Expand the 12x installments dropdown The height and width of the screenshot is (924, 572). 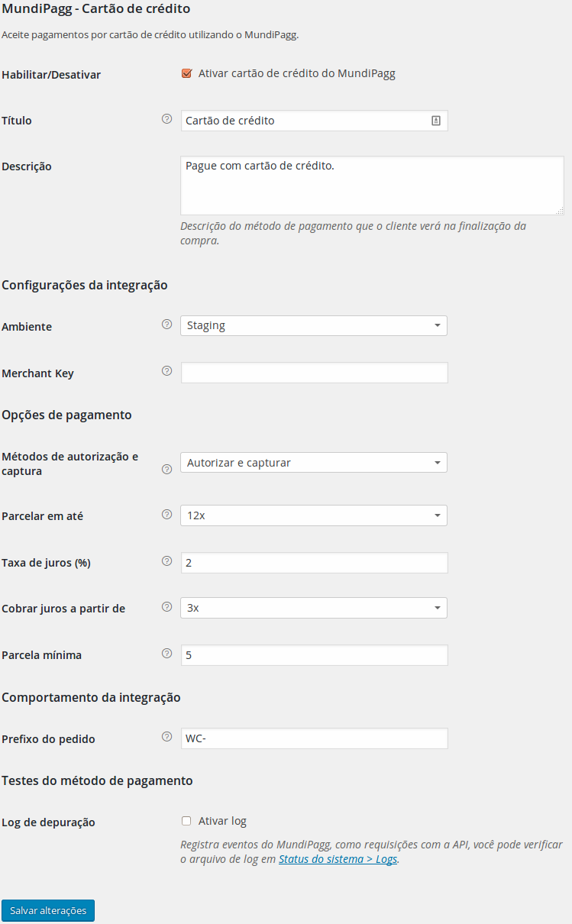tap(314, 515)
